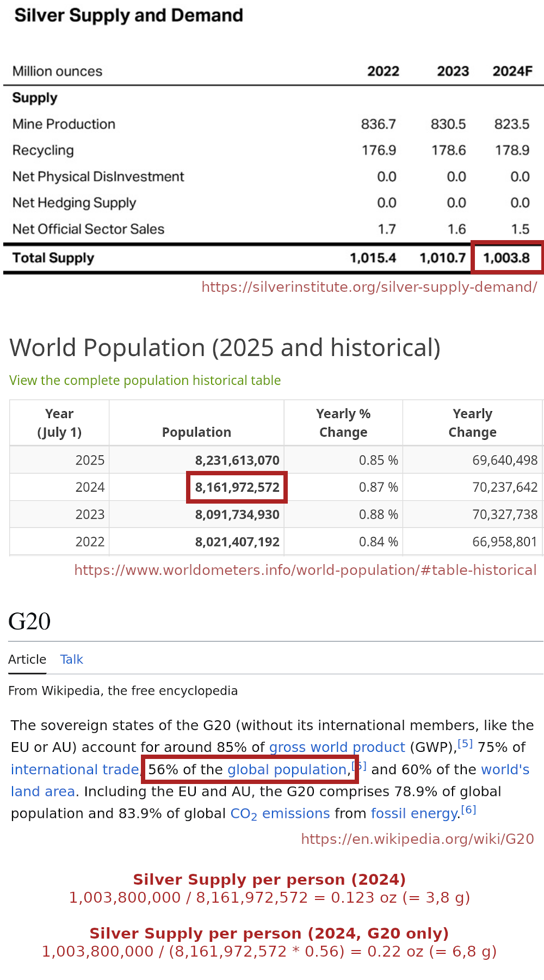This screenshot has width=544, height=980.
Task: Select Total Supply 2022 value 1,015.4
Action: 373,258
